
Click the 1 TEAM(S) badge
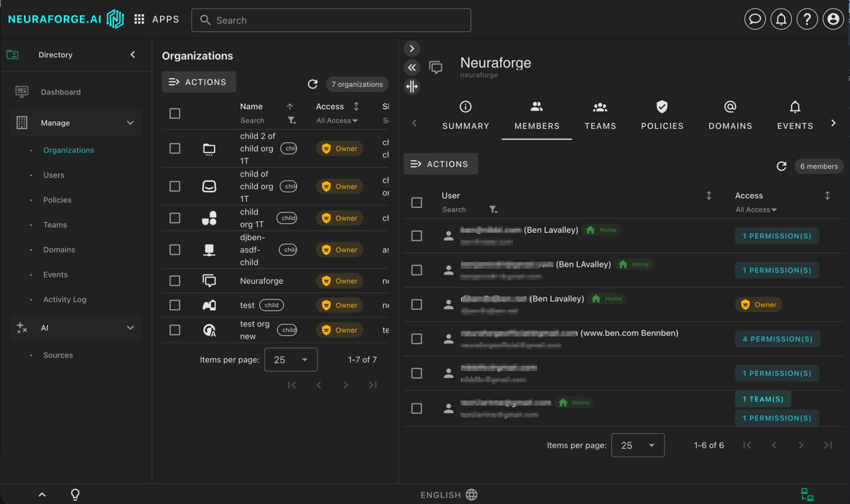(763, 399)
